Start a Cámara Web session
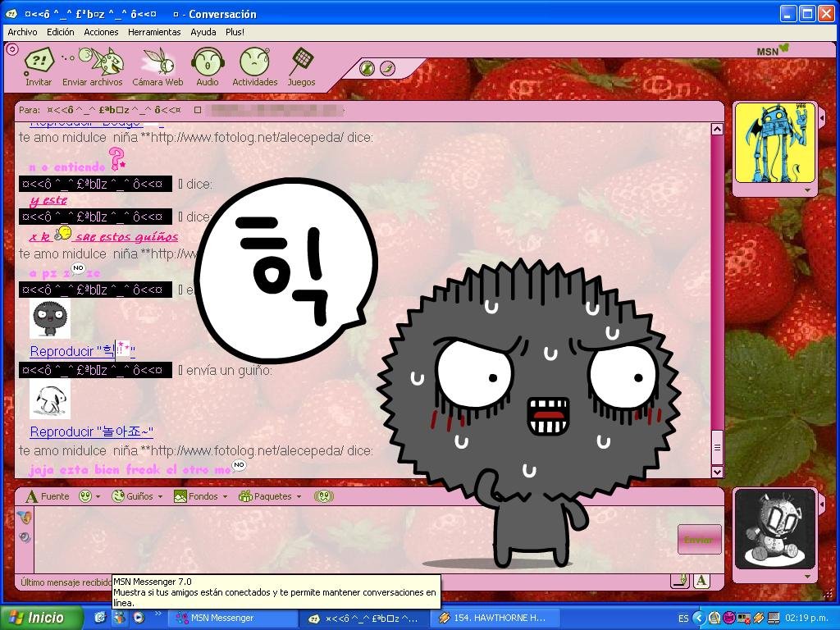Viewport: 840px width, 630px height. pyautogui.click(x=157, y=66)
